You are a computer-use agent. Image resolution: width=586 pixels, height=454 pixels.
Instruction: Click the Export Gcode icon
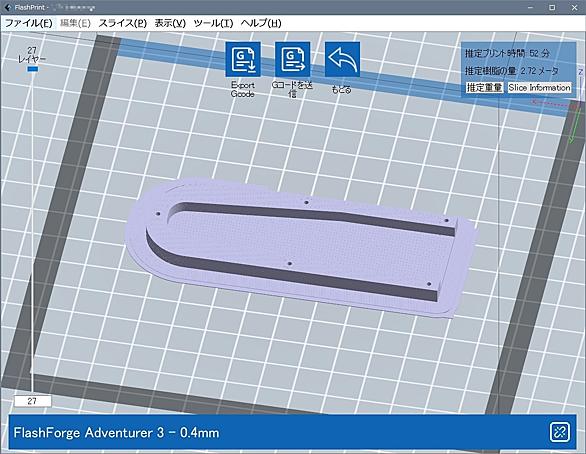243,59
